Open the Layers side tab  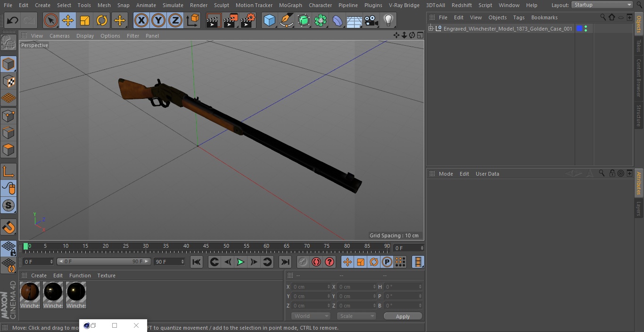pyautogui.click(x=639, y=209)
